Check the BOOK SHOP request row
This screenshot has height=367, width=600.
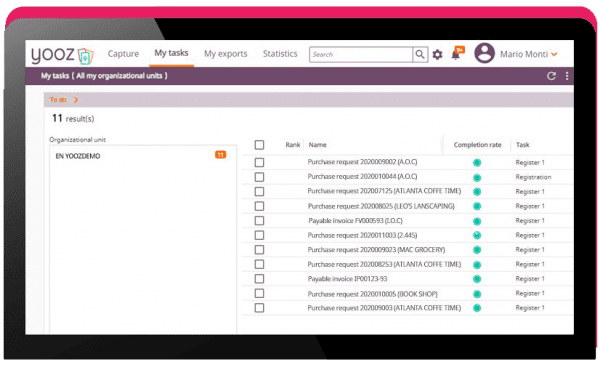coord(259,294)
